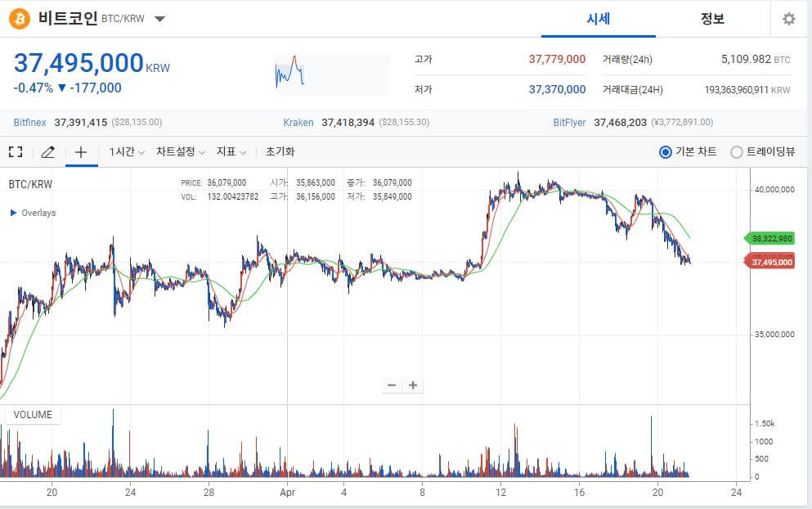812x509 pixels.
Task: Select the pencil drawing tool
Action: click(x=47, y=152)
